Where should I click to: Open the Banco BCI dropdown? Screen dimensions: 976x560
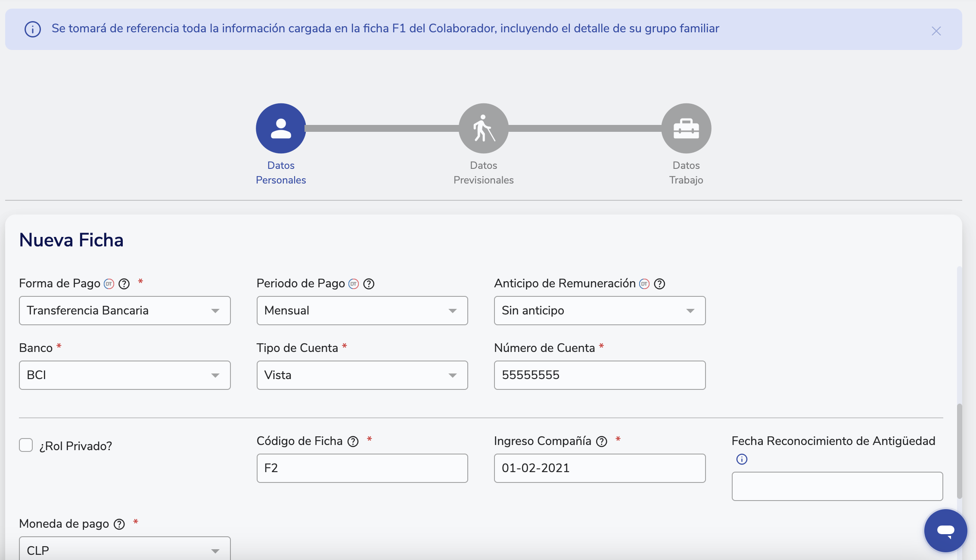pos(124,375)
